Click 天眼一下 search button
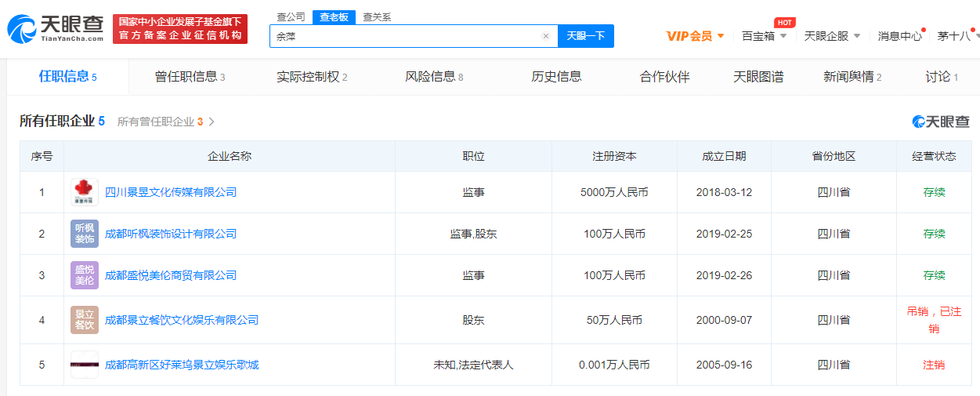The image size is (980, 396). tap(586, 36)
